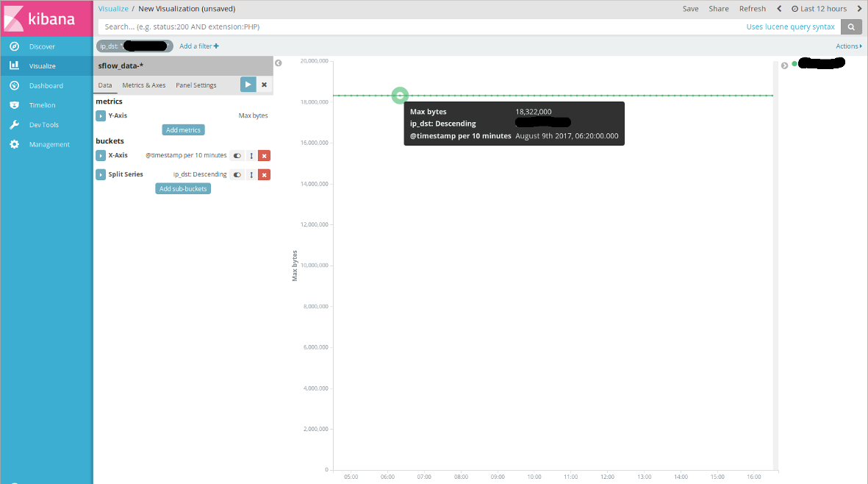
Task: Open the Actions filter menu
Action: pos(849,46)
